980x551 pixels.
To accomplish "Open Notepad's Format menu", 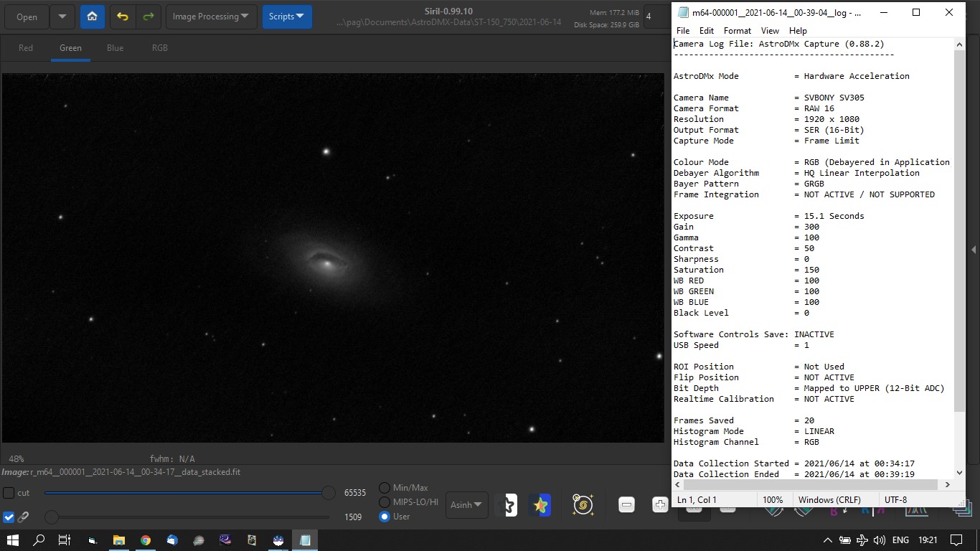I will coord(737,31).
